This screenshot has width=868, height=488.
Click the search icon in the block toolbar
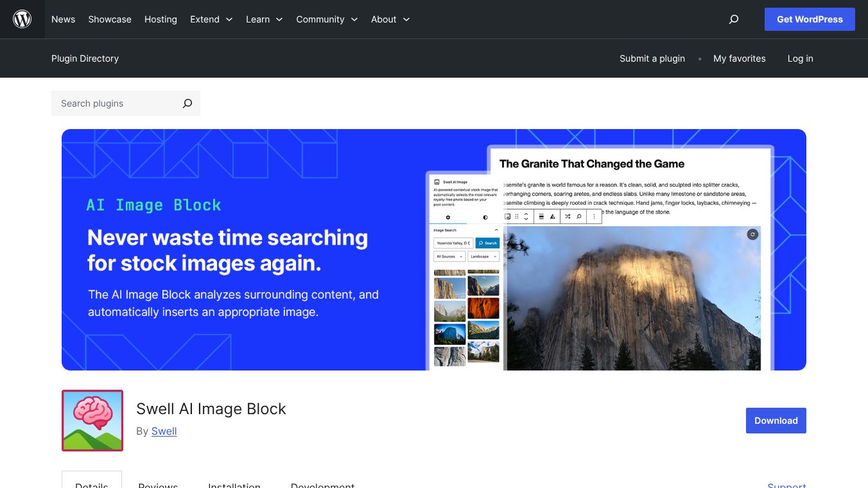(x=578, y=217)
